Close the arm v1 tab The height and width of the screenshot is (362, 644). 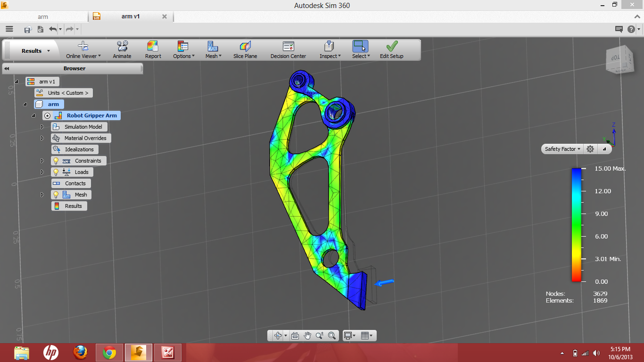tap(165, 16)
